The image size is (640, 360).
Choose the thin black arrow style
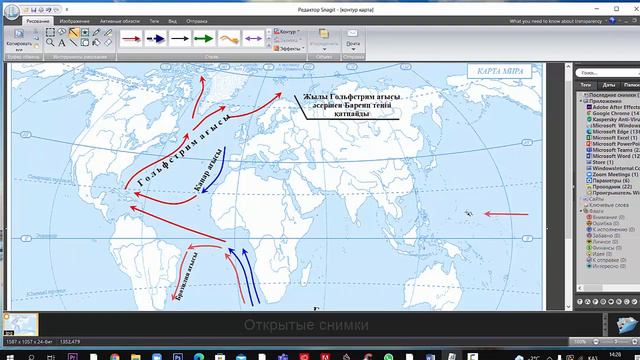pyautogui.click(x=180, y=39)
